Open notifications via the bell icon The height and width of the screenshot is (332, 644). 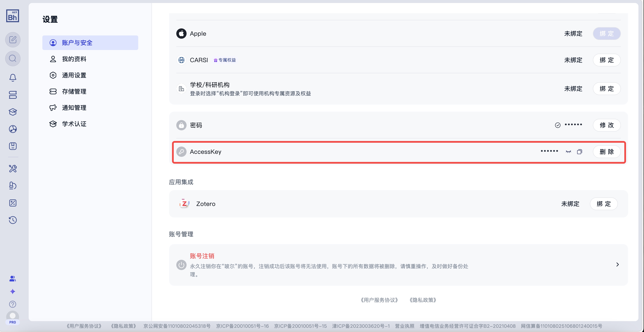point(13,78)
